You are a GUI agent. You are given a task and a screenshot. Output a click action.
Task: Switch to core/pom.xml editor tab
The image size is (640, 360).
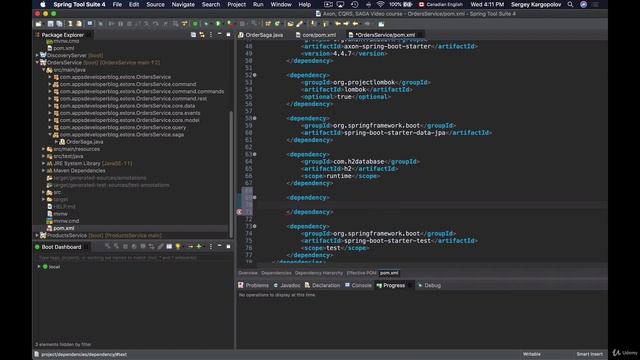tap(316, 35)
